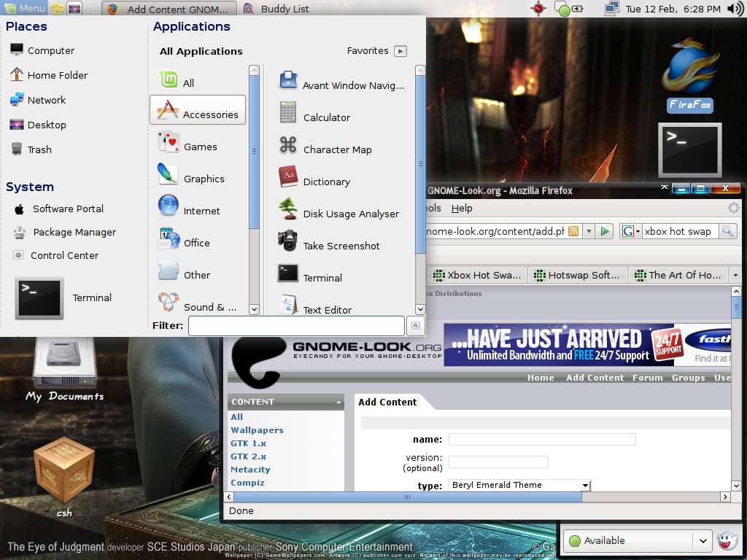
Task: Open Network from Places
Action: [38, 99]
